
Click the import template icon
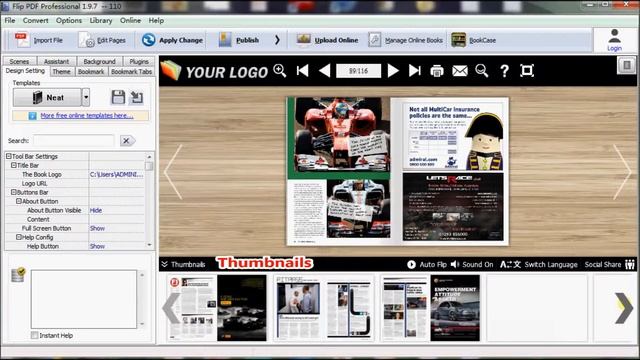click(137, 98)
